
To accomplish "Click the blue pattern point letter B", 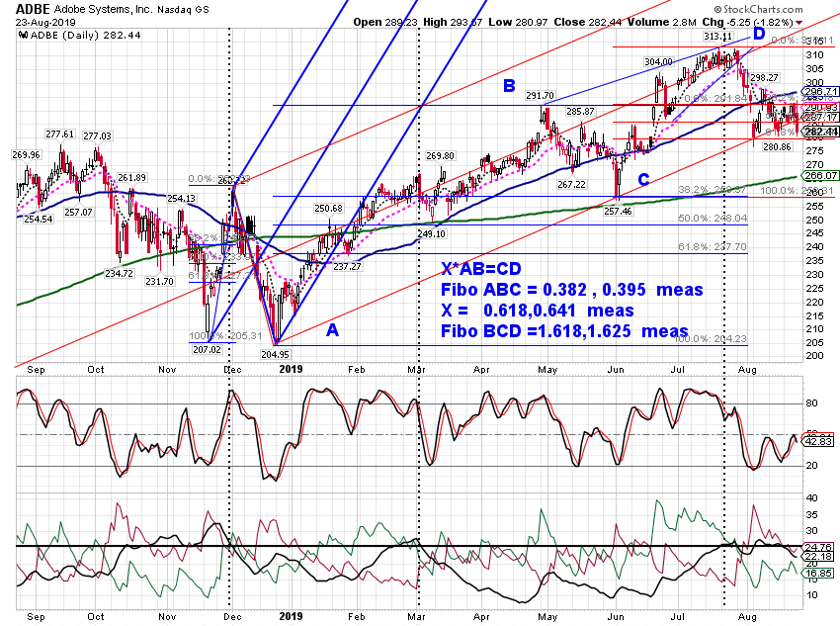I will (509, 86).
